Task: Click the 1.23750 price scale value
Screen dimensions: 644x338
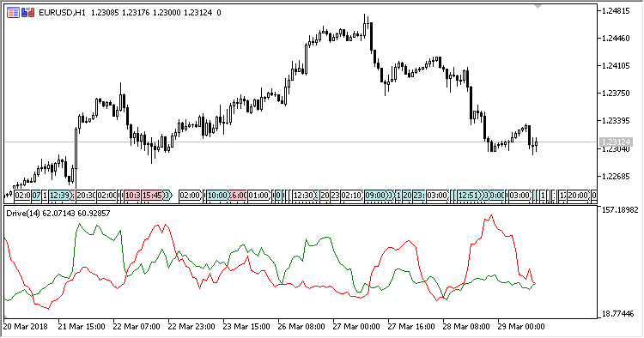Action: (x=616, y=94)
